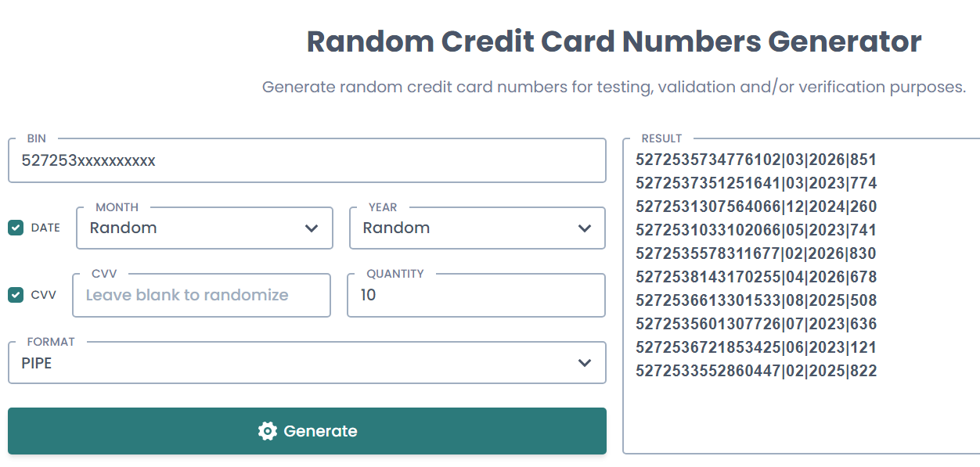This screenshot has height=467, width=980.
Task: Click the Random Credit Card Numbers Generator heading
Action: tap(614, 41)
